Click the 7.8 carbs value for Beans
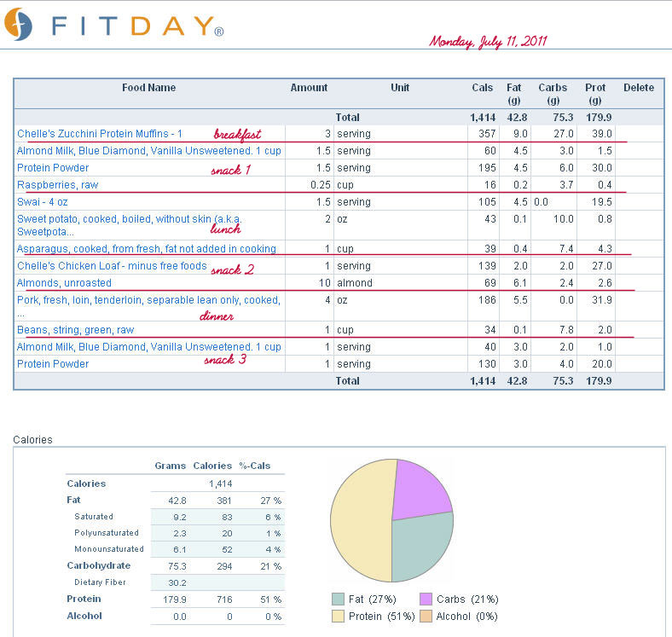 click(566, 330)
